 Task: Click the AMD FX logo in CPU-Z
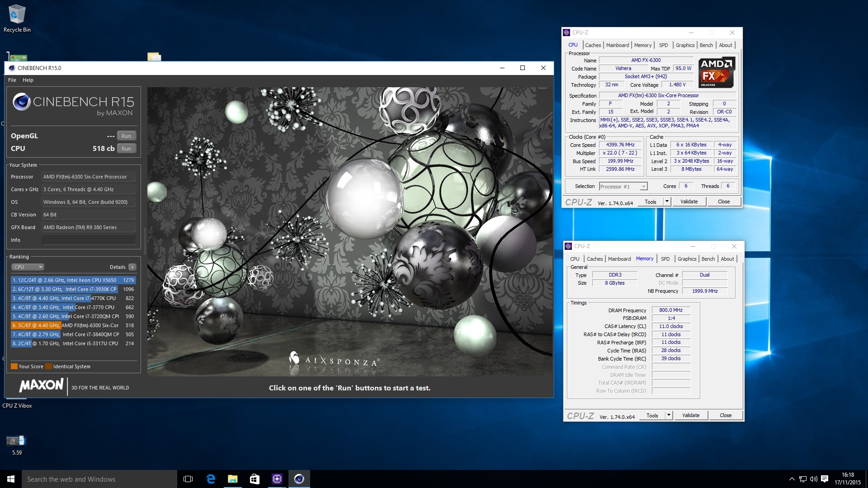pyautogui.click(x=717, y=72)
